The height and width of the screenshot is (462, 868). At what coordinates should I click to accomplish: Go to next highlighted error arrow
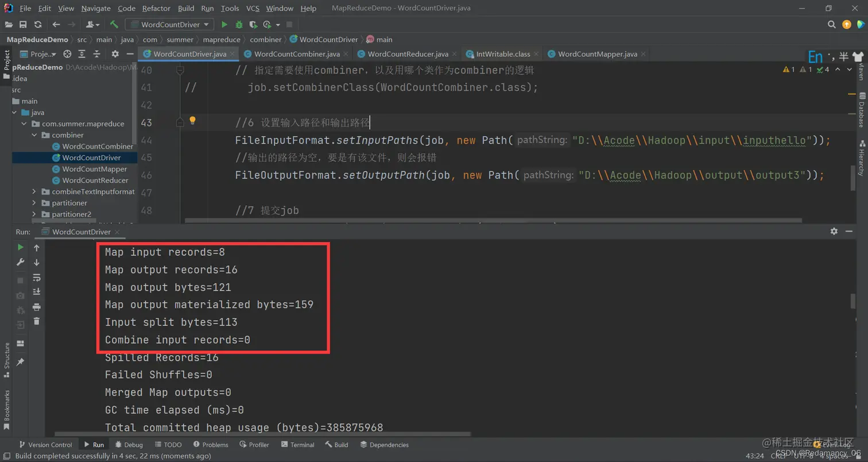tap(848, 70)
